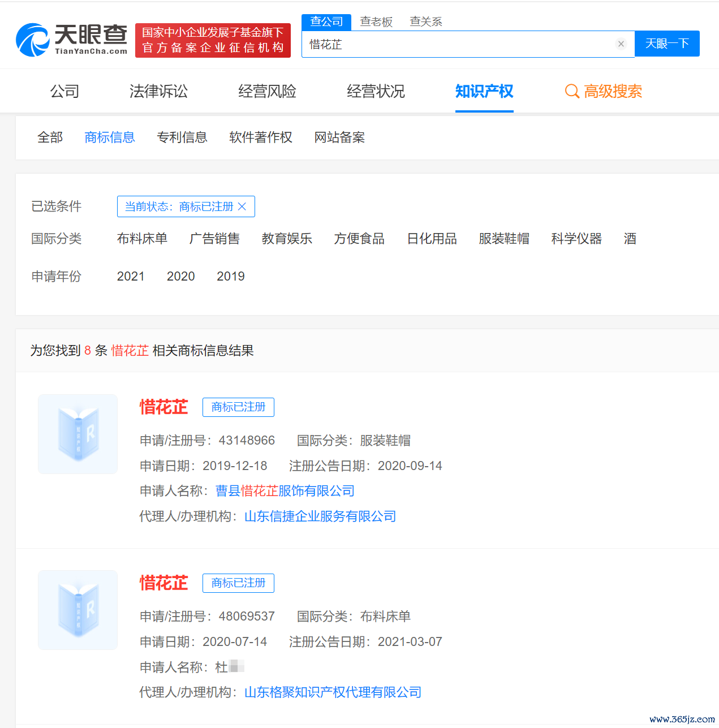Select the 软件著作权 sub-tab
Image resolution: width=719 pixels, height=728 pixels.
click(261, 137)
